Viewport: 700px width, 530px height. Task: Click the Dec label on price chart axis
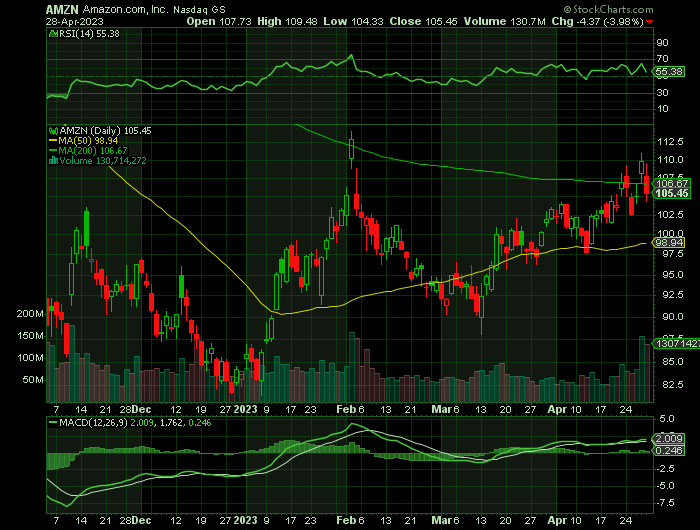tap(142, 409)
